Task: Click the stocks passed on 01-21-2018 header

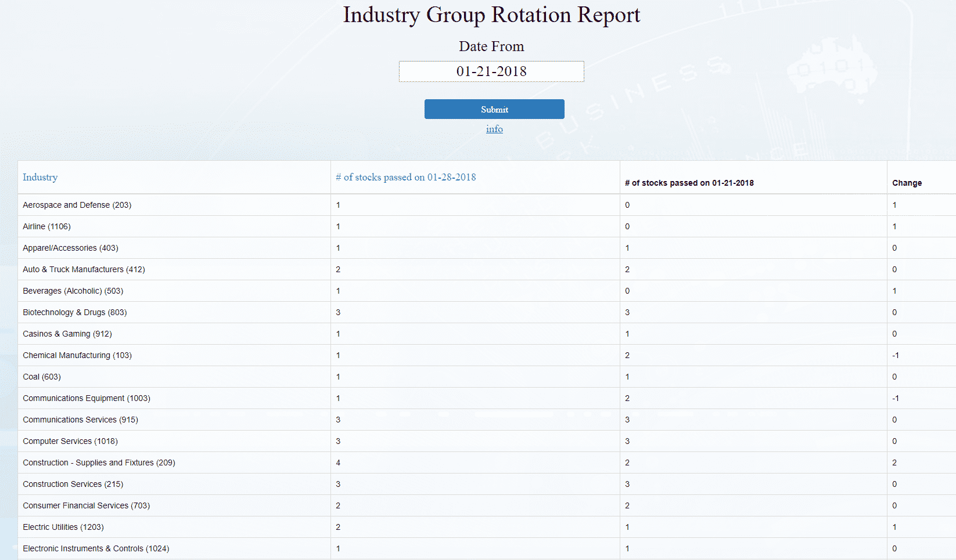Action: pyautogui.click(x=689, y=183)
